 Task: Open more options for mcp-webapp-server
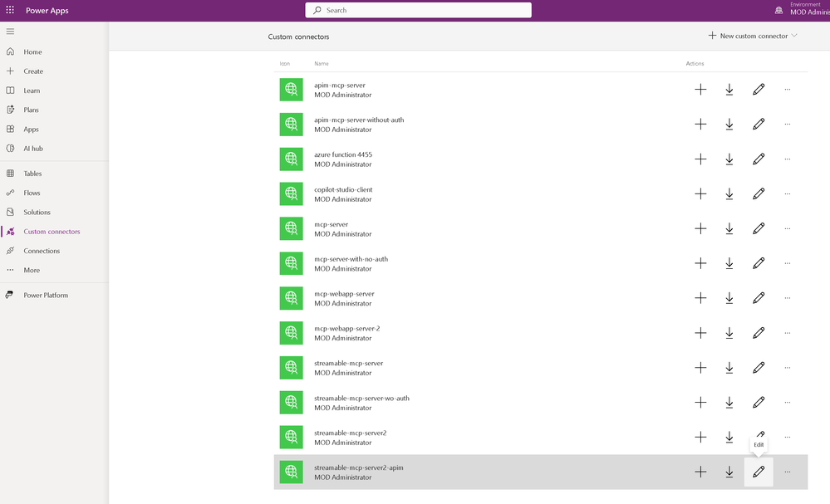pos(787,298)
